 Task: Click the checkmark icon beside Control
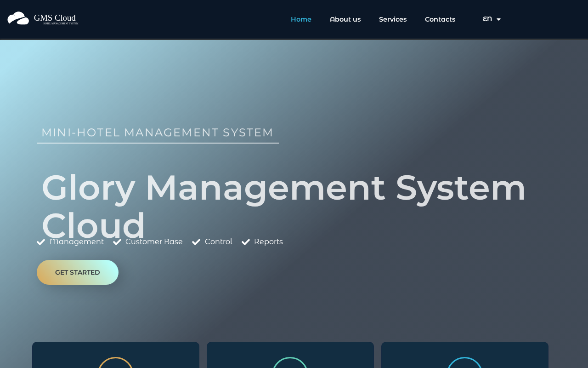[x=196, y=242]
